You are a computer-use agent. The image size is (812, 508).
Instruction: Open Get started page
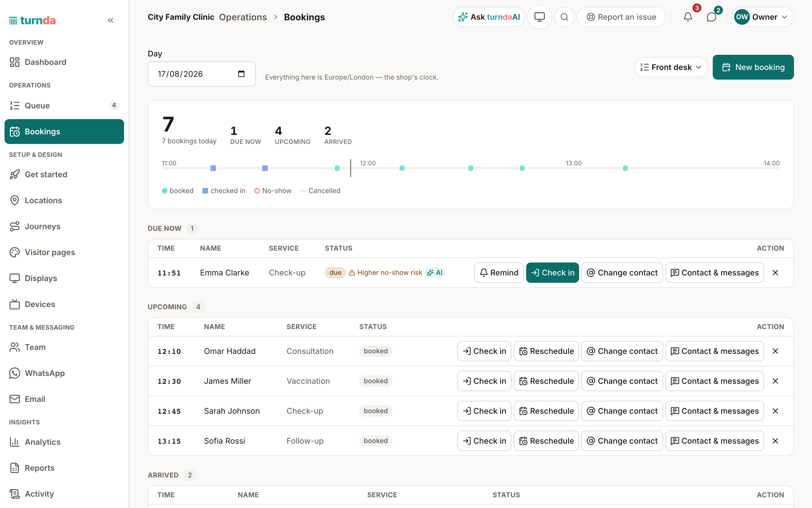coord(64,174)
